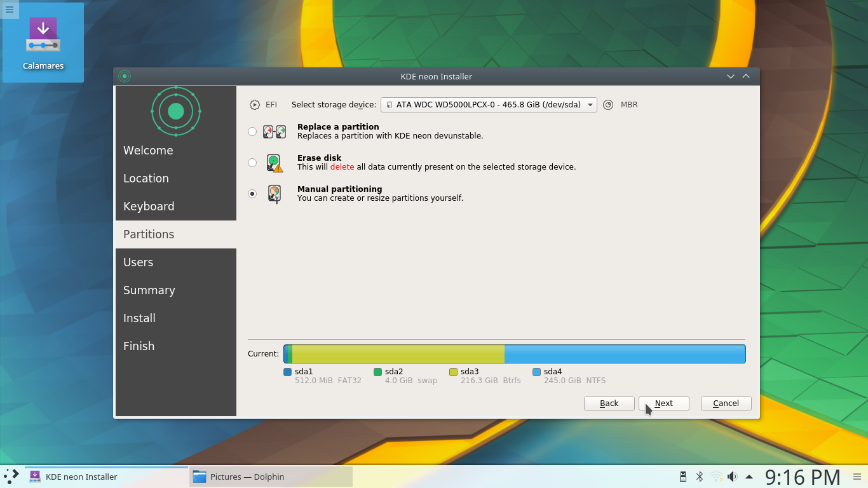This screenshot has height=488, width=868.
Task: Click the Location step in sidebar
Action: [176, 179]
